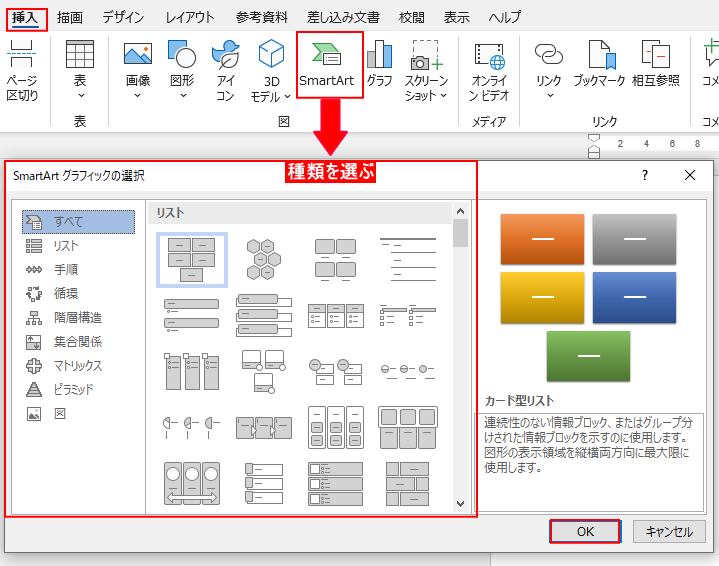719x566 pixels.
Task: Expand the スクリーンショット dropdown arrow
Action: click(443, 95)
